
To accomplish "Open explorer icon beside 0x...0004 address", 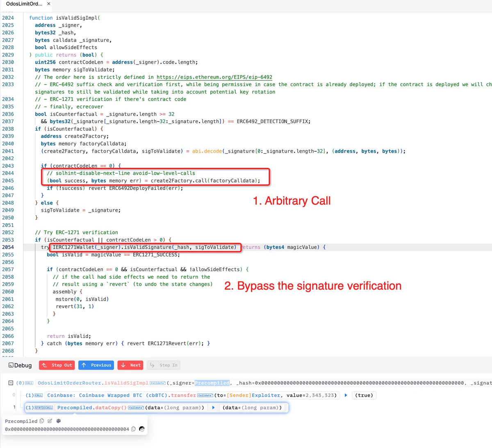I will coord(142,429).
